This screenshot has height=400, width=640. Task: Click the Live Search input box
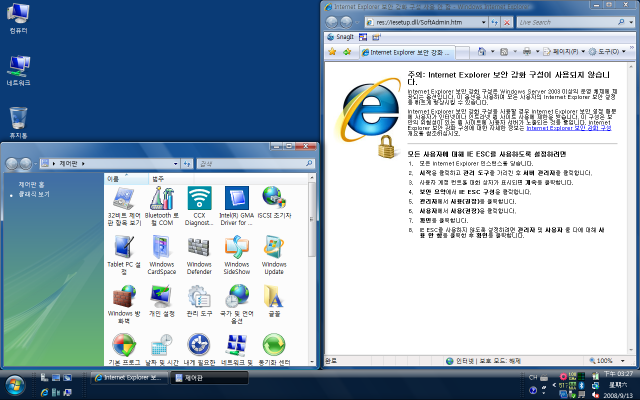pos(567,22)
